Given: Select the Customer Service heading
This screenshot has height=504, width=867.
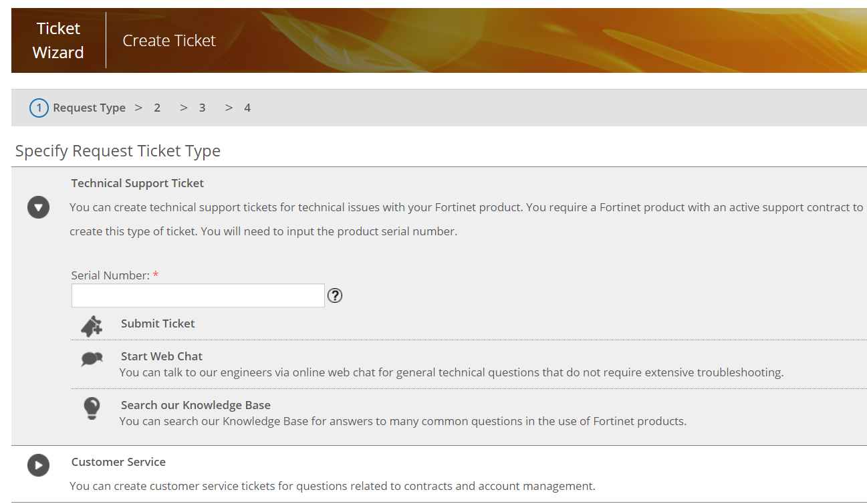Looking at the screenshot, I should click(118, 462).
